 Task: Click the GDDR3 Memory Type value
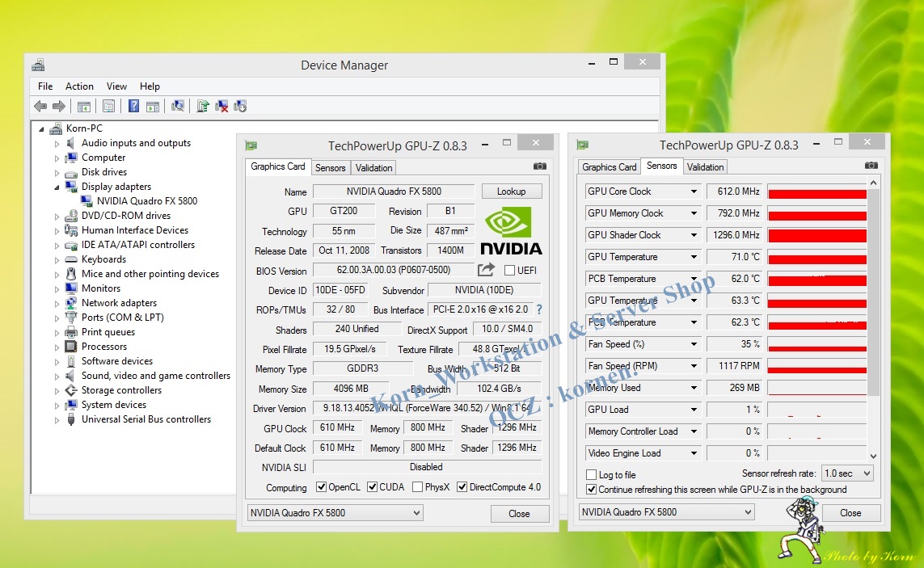[x=362, y=368]
